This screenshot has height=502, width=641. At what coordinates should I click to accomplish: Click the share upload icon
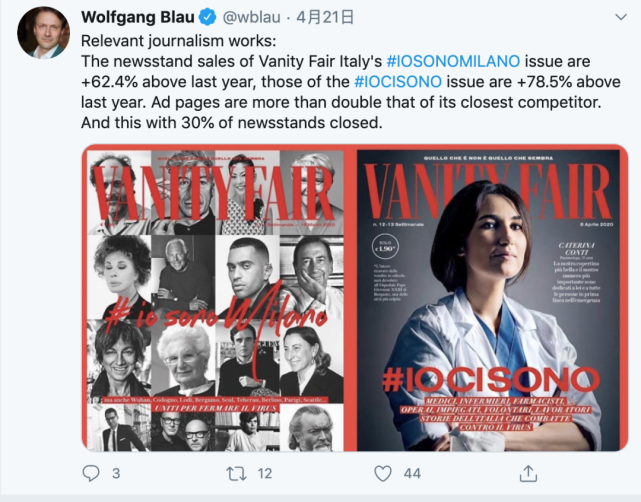pyautogui.click(x=528, y=473)
